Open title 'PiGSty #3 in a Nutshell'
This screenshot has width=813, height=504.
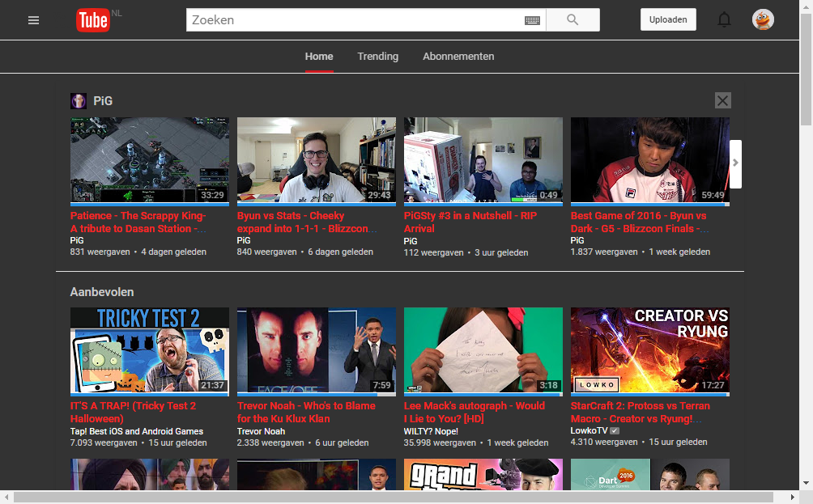[470, 222]
